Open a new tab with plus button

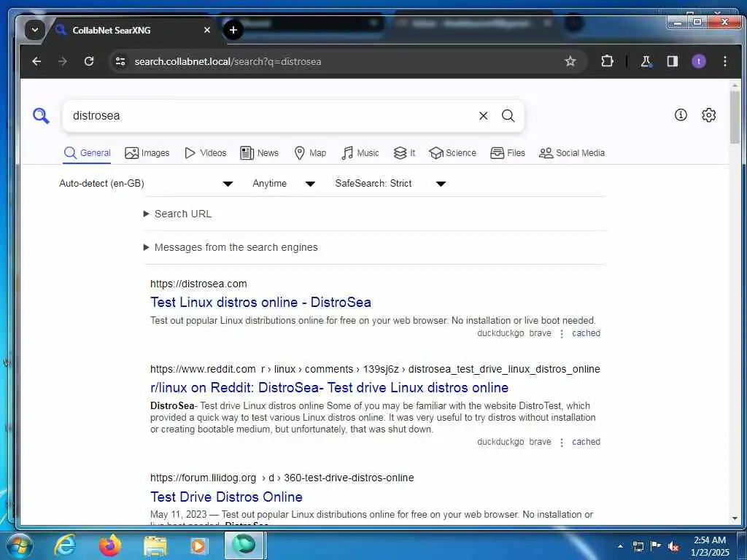click(x=233, y=30)
